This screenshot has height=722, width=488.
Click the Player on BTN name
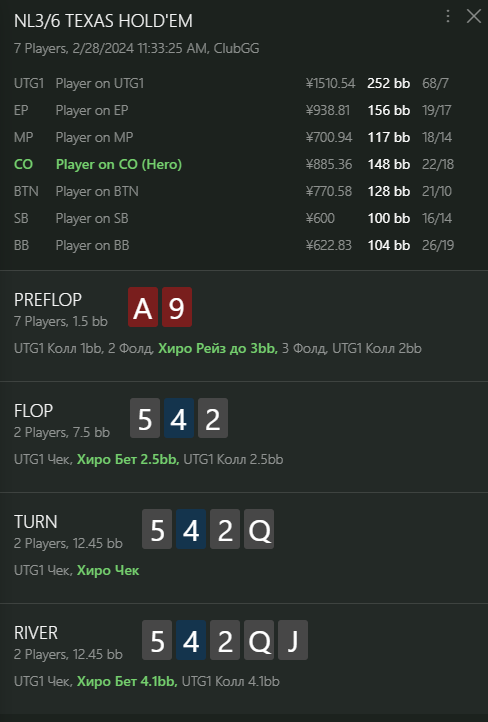click(x=97, y=191)
